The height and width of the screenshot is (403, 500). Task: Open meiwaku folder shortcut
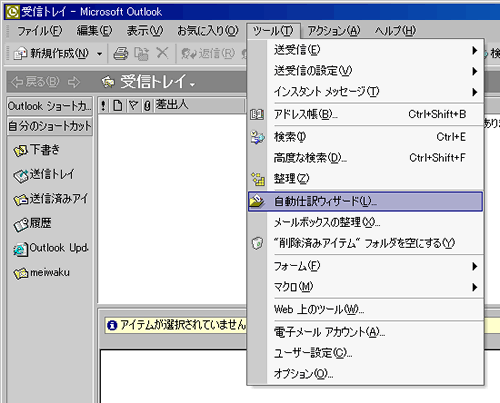click(42, 273)
